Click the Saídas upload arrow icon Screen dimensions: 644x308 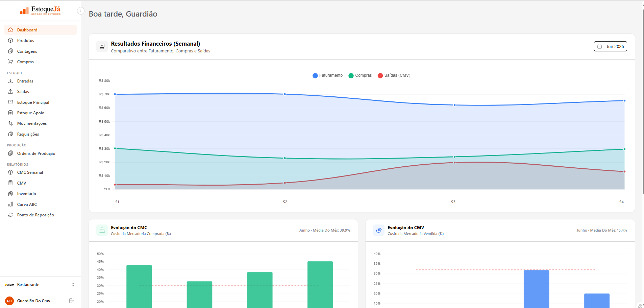pos(10,92)
